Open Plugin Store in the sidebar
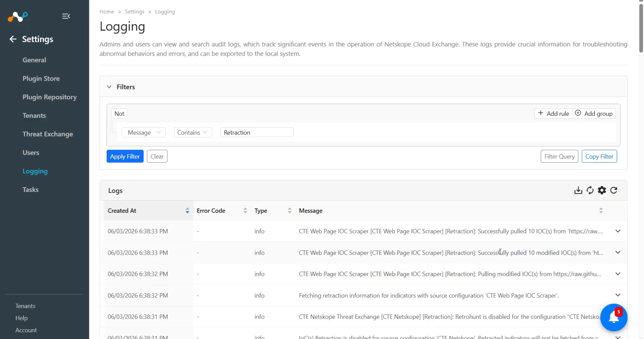The image size is (644, 339). click(41, 78)
